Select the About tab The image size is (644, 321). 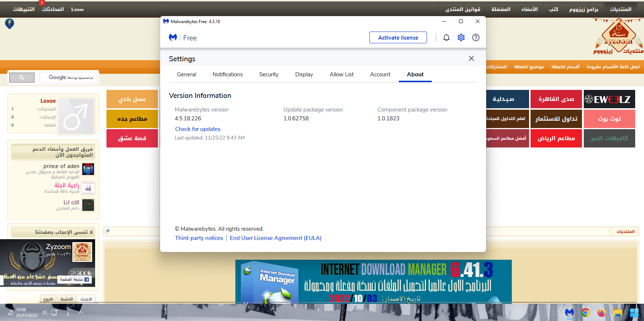[x=415, y=74]
